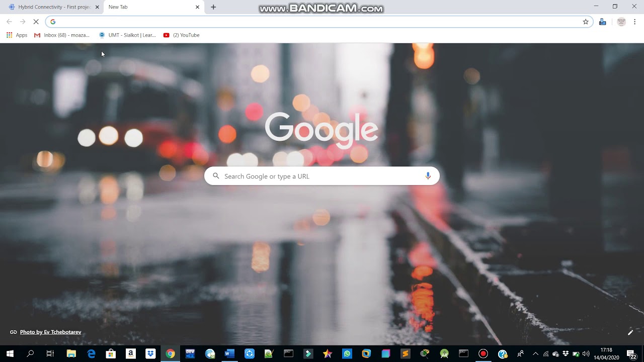The width and height of the screenshot is (644, 362).
Task: Open File Explorer from the taskbar
Action: (71, 353)
